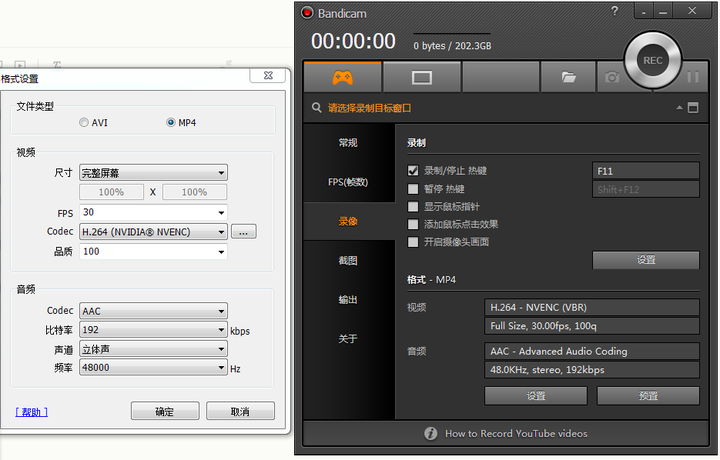Open Bandicam help question mark
This screenshot has height=460, width=720.
(x=614, y=11)
